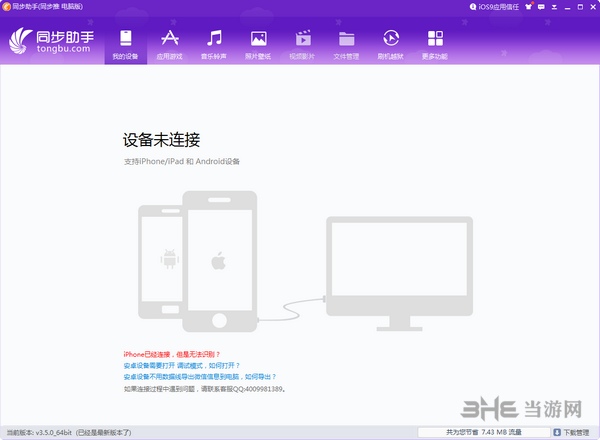This screenshot has height=440, width=600.
Task: Close the Tongbu Assistant window
Action: (593, 7)
